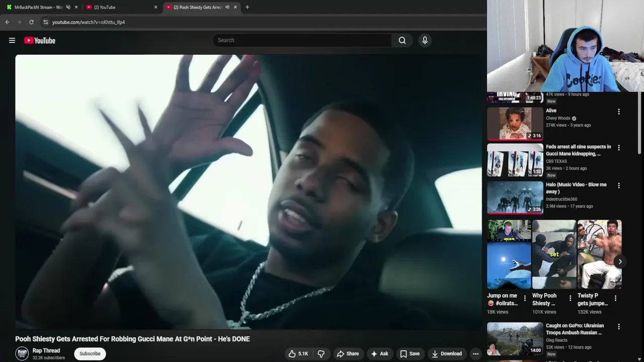Open the Ask AI button

(x=379, y=353)
